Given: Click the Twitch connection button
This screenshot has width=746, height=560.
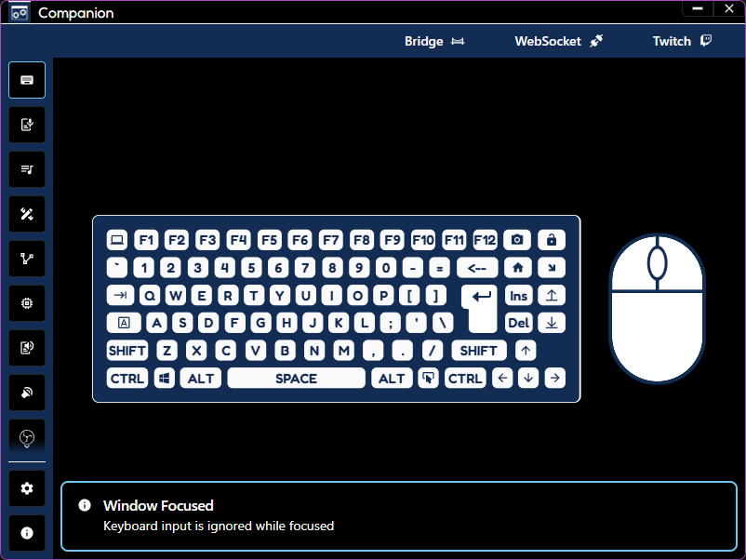Looking at the screenshot, I should click(682, 41).
